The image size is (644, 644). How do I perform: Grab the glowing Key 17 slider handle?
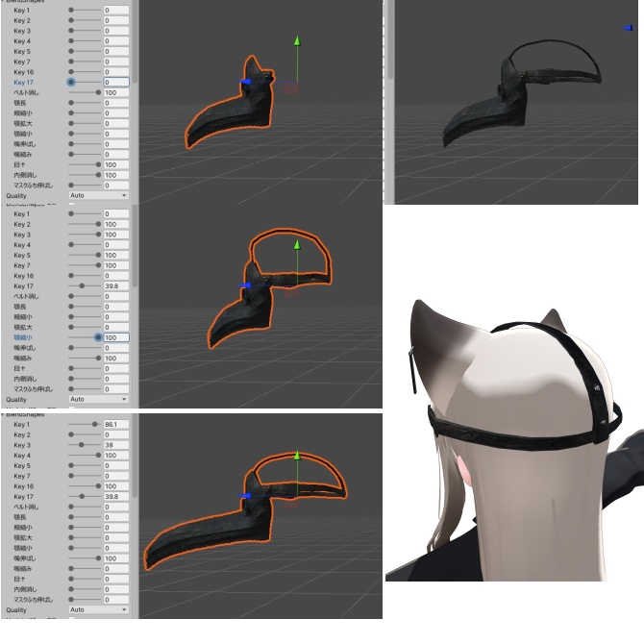tap(71, 82)
